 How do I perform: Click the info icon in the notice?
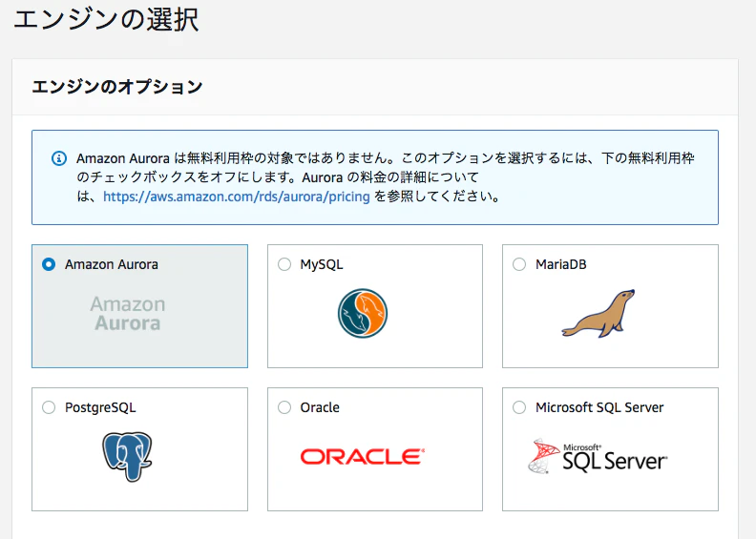pos(59,158)
